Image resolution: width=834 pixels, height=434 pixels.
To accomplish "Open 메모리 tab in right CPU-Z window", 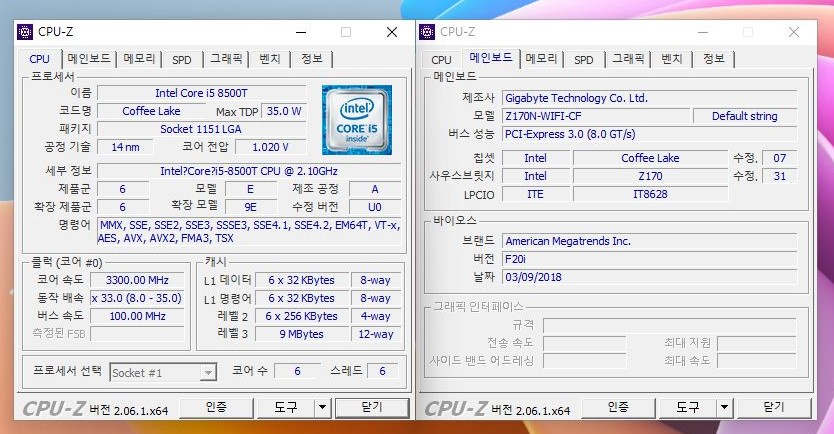I will (x=541, y=59).
